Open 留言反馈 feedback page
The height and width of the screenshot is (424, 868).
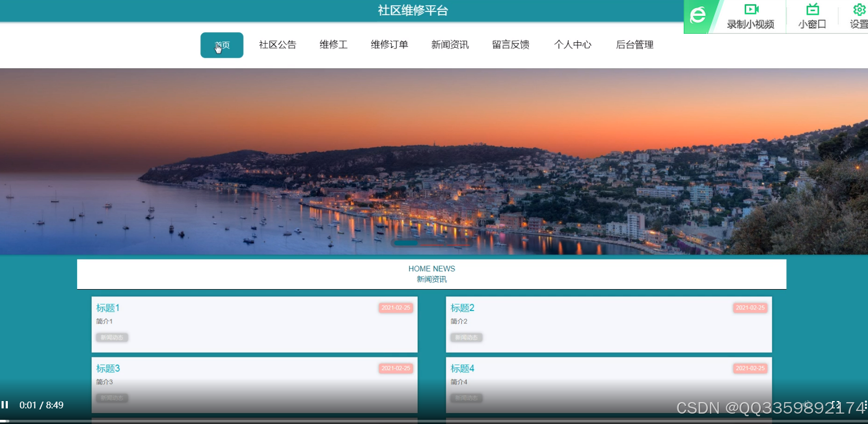pyautogui.click(x=511, y=45)
